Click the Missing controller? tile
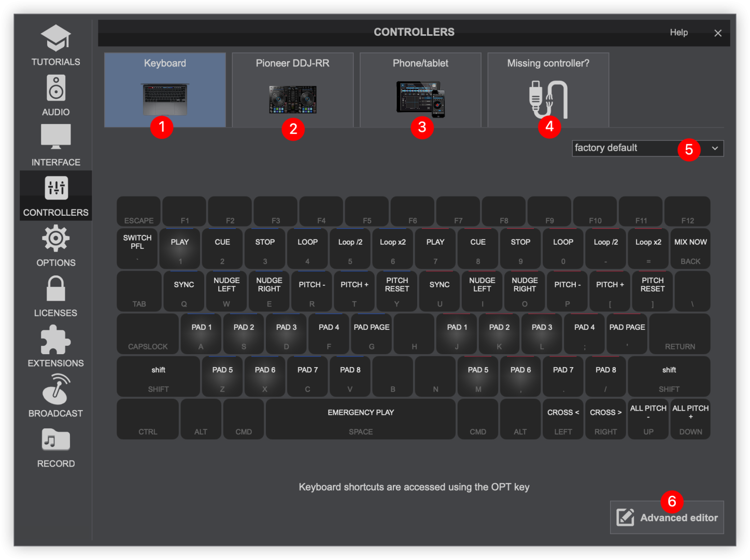The height and width of the screenshot is (560, 750). click(548, 89)
